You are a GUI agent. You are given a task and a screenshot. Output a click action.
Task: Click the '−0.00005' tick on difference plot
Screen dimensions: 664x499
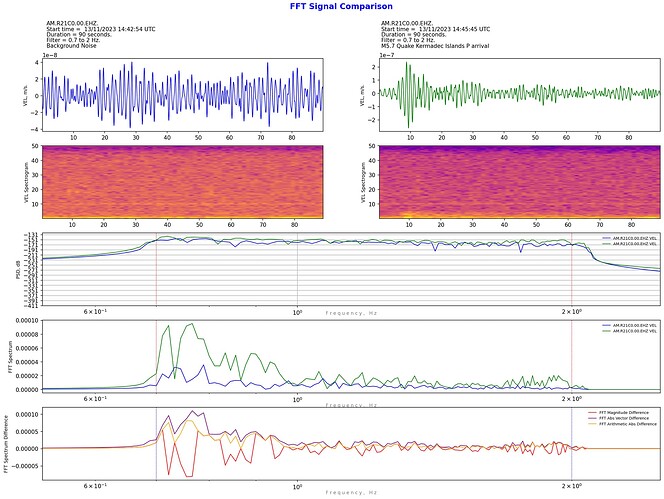25,466
